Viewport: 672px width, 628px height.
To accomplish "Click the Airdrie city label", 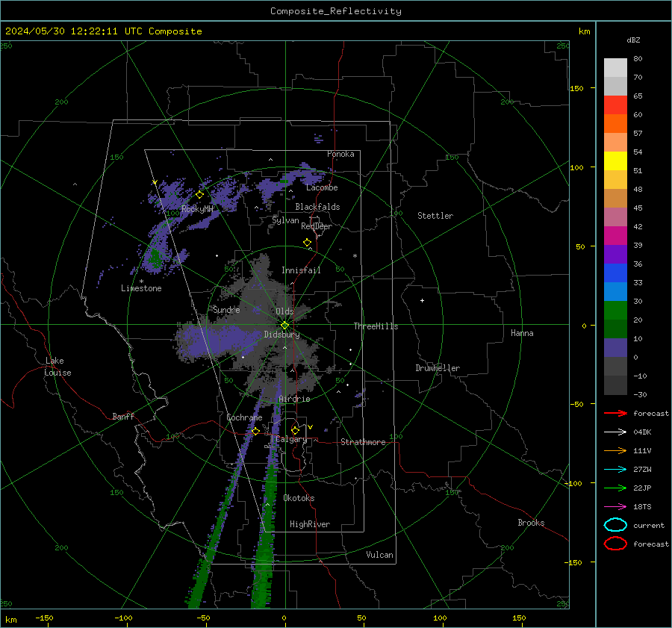I will click(294, 399).
